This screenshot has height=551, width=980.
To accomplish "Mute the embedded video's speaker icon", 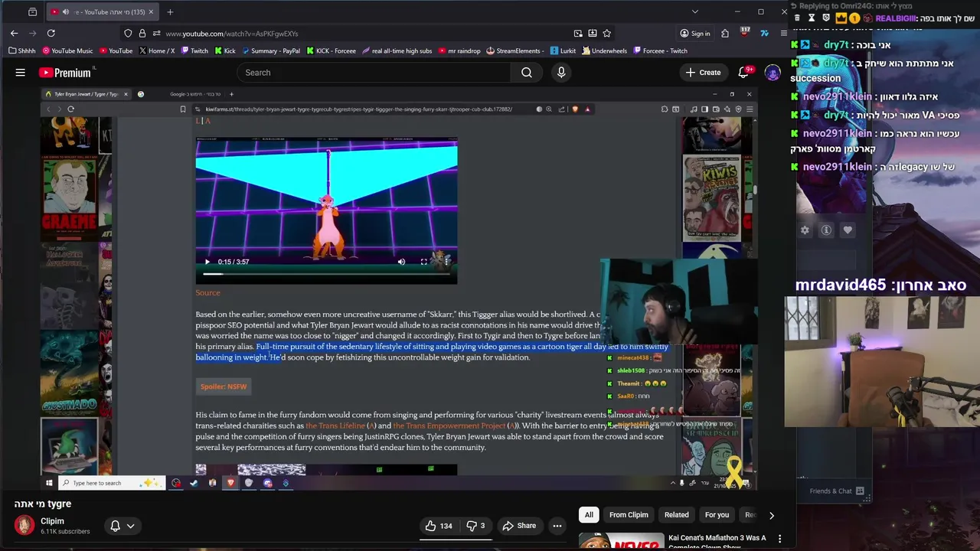I will point(401,262).
